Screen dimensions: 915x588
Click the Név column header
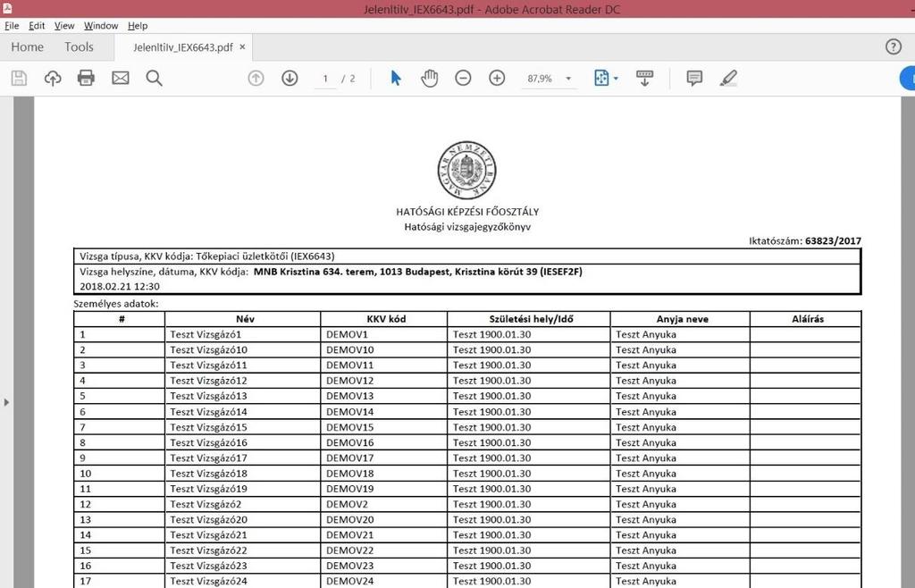click(245, 319)
